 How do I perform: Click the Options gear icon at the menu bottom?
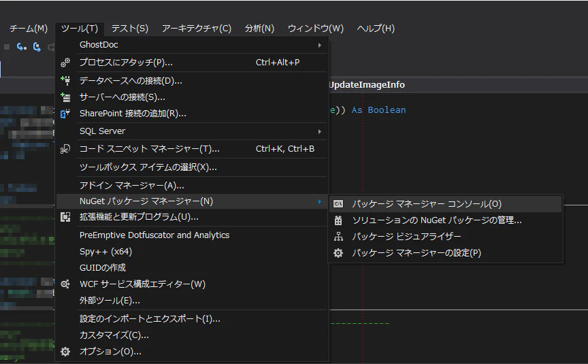tap(65, 352)
